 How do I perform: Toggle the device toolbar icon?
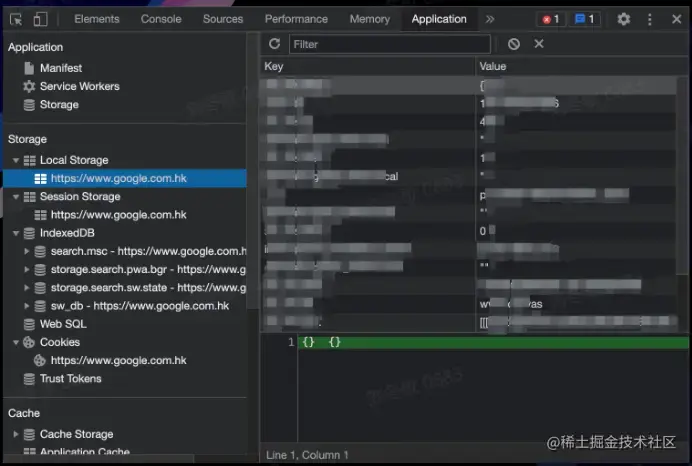click(40, 19)
